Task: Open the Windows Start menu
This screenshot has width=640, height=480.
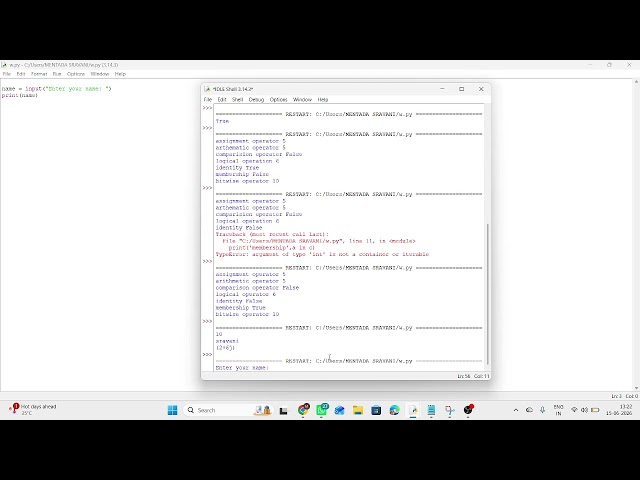Action: pyautogui.click(x=173, y=410)
